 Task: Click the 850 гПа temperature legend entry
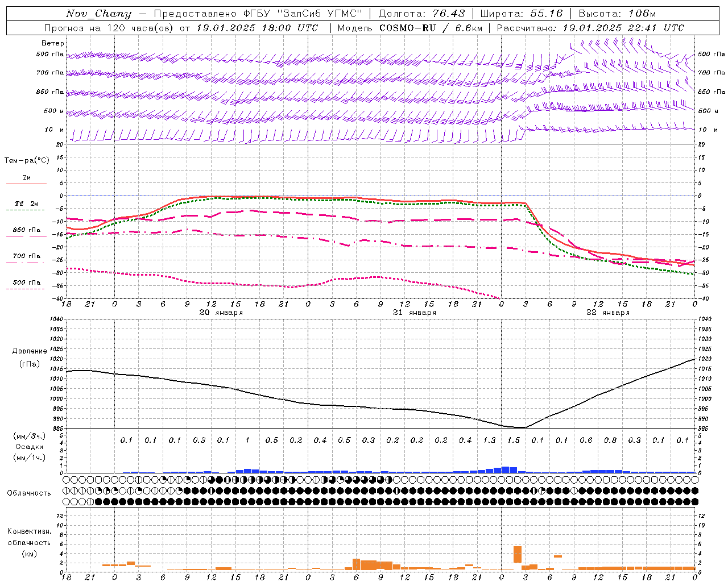tap(26, 230)
